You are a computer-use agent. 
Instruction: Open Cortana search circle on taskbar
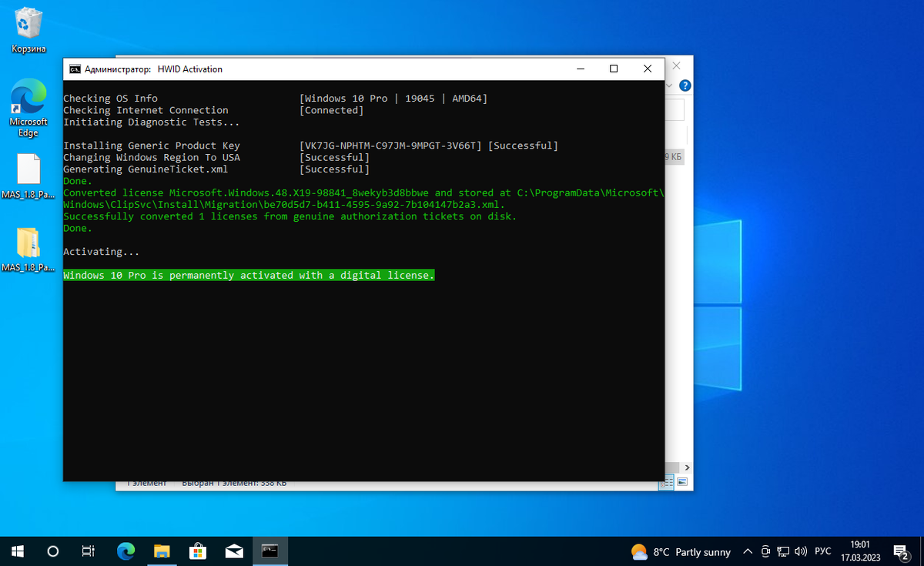point(53,551)
